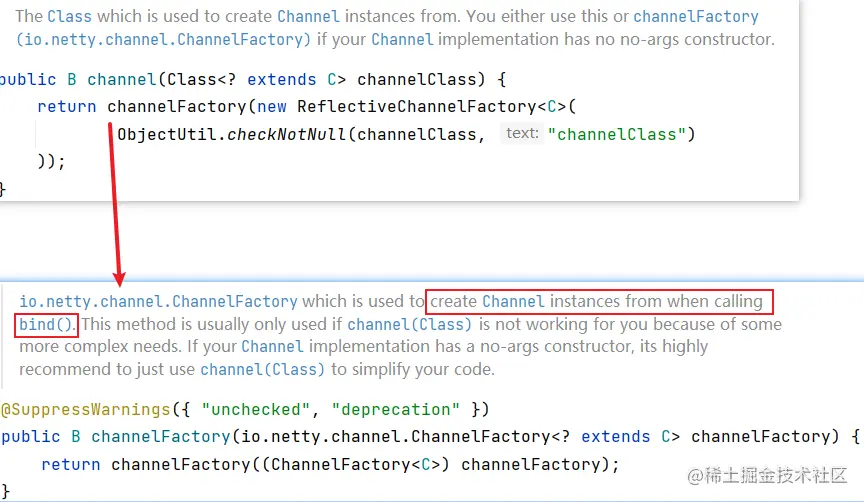This screenshot has height=502, width=864.
Task: Click on "ObjectUtil" in the checkNotNull call
Action: 167,134
